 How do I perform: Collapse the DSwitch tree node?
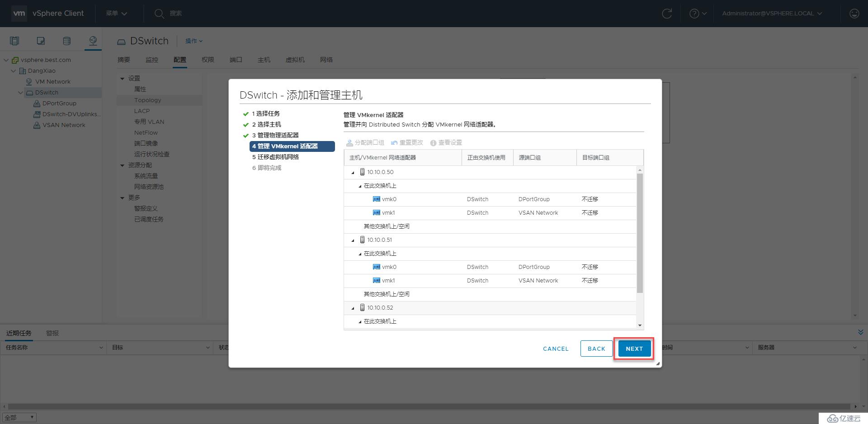pyautogui.click(x=20, y=92)
